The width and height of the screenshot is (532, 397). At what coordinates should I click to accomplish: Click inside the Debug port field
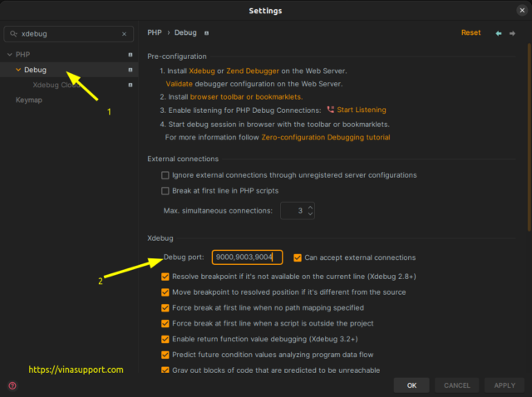(247, 257)
